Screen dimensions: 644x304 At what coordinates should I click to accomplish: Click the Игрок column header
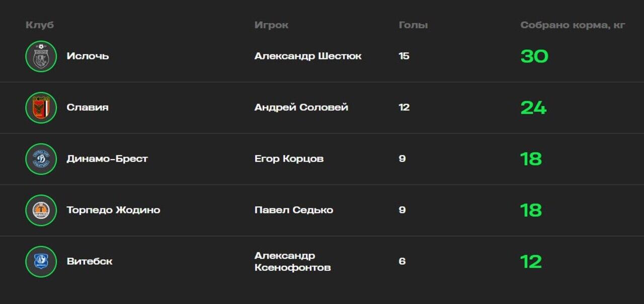point(271,25)
